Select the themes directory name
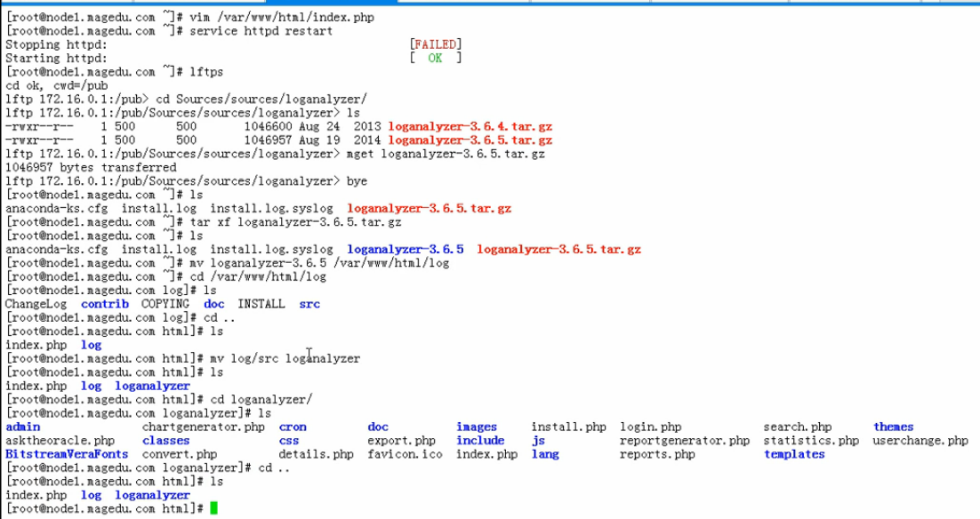This screenshot has width=980, height=519. coord(893,427)
